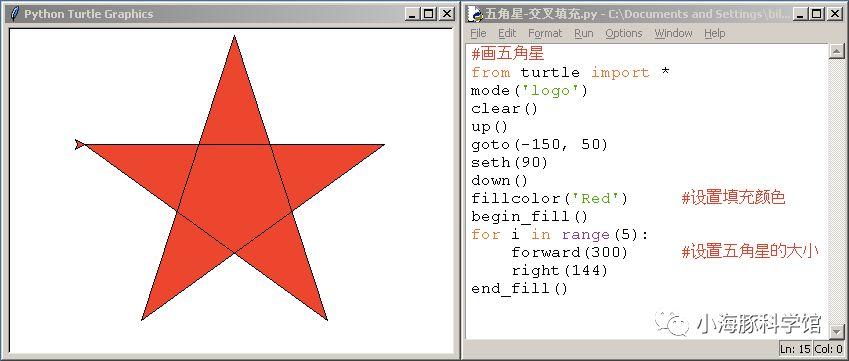The height and width of the screenshot is (361, 849).
Task: Minimize the Python Turtle Graphics window
Action: coord(412,14)
